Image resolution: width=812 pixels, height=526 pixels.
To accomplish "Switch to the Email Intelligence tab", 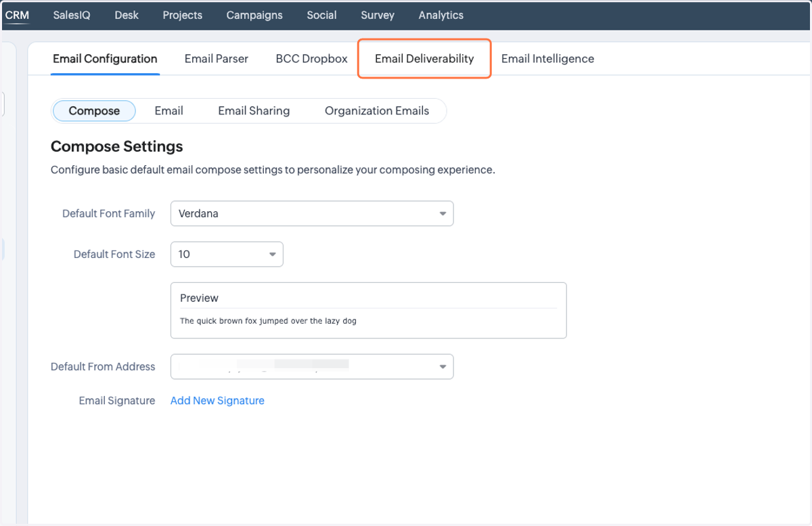I will (547, 59).
